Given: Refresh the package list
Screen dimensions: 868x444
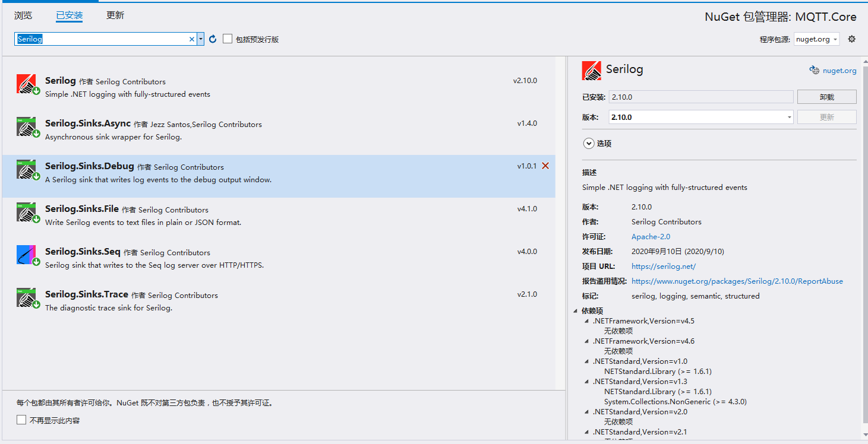Looking at the screenshot, I should 213,39.
